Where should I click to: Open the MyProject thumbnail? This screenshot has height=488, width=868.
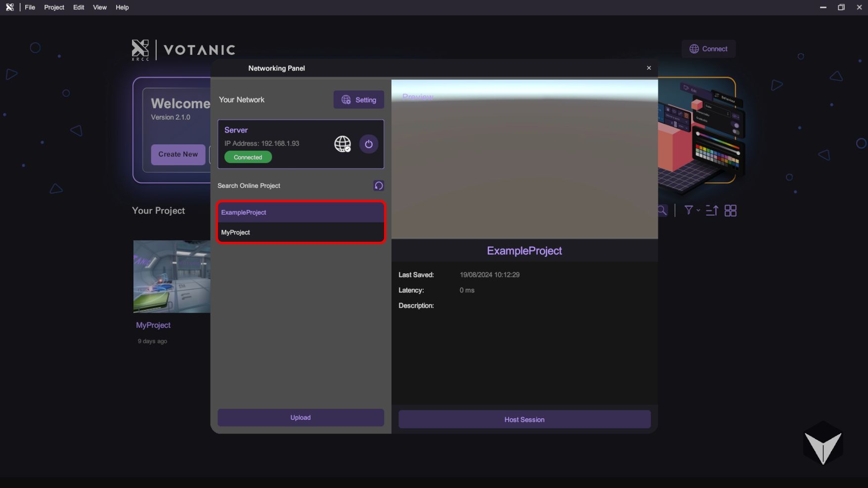click(172, 276)
